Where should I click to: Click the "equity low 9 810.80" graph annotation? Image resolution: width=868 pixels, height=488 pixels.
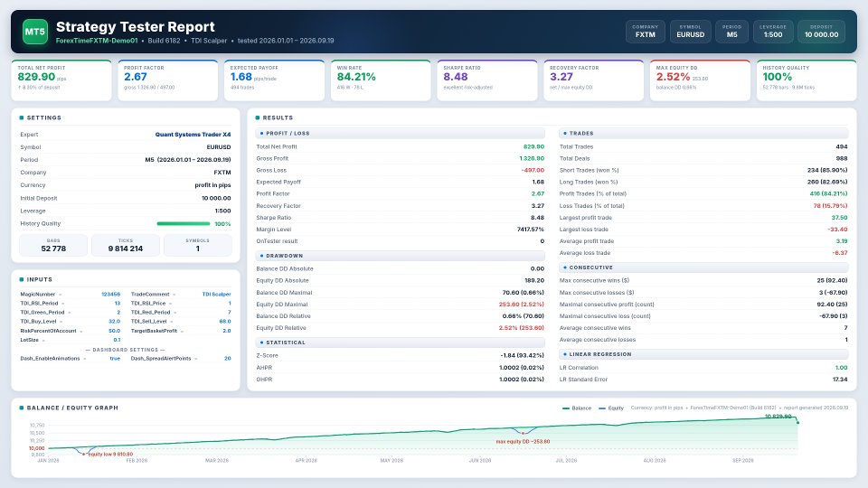coord(110,455)
